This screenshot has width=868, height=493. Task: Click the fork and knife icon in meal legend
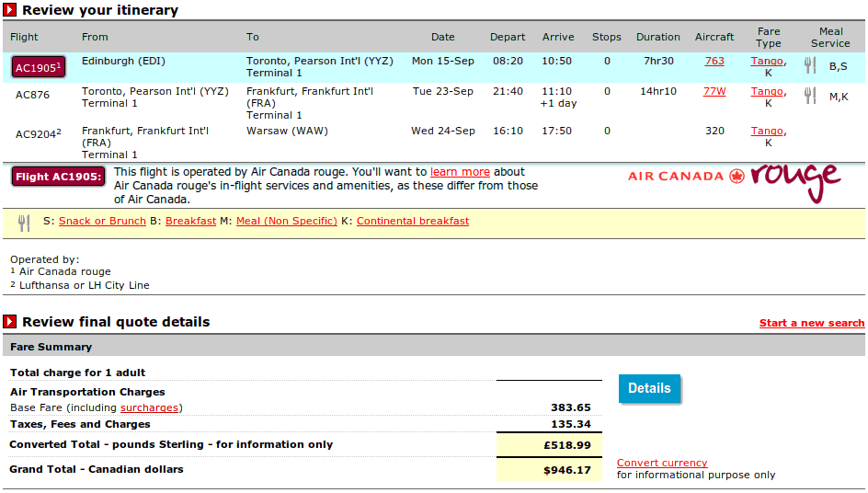24,223
